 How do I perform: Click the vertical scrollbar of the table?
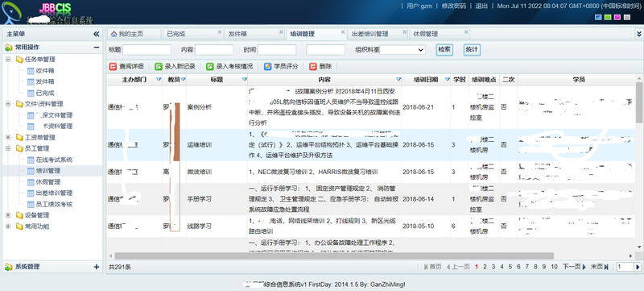(639, 102)
